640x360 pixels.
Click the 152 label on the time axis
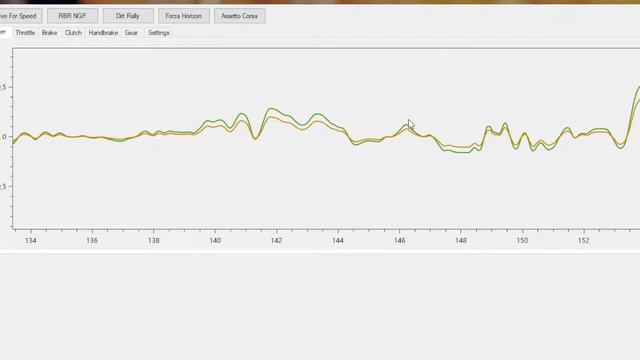(584, 240)
